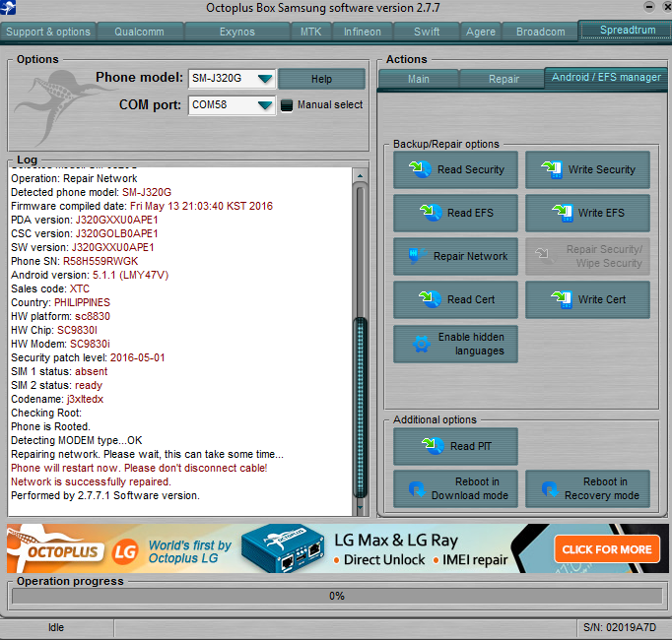Viewport: 672px width, 640px height.
Task: Click the Read PIT icon
Action: pyautogui.click(x=433, y=445)
